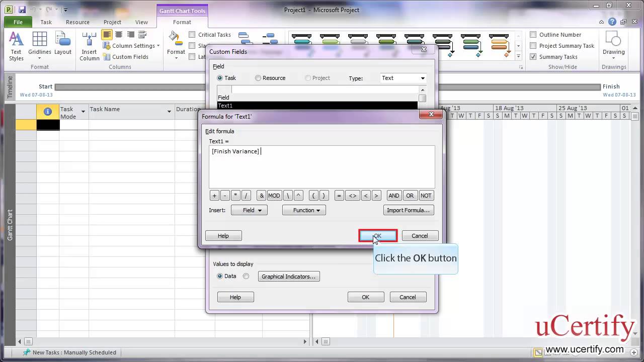The width and height of the screenshot is (644, 362).
Task: Open the Task Mode column filter arrow
Action: [83, 111]
